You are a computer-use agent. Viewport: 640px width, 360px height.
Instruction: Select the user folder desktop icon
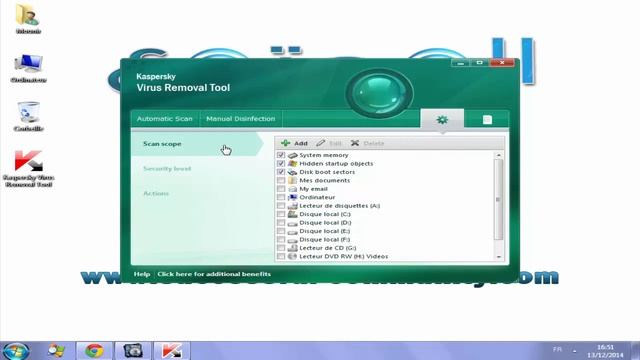coord(28,19)
